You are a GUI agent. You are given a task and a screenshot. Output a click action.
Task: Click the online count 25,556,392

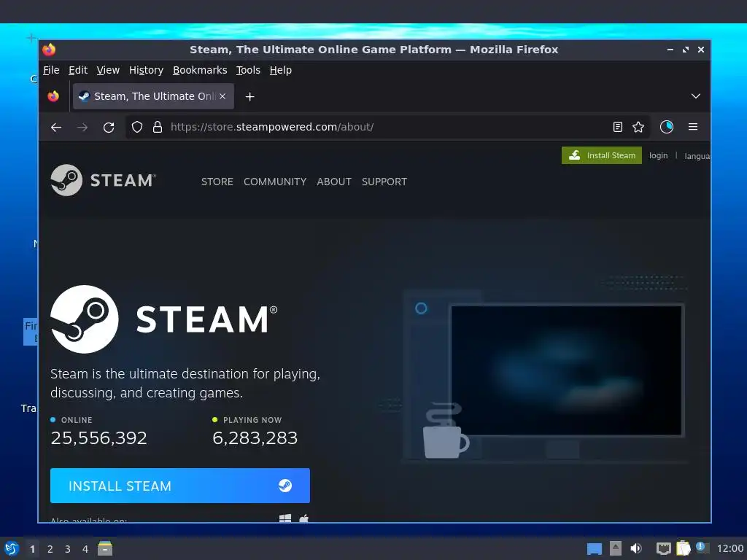click(99, 437)
